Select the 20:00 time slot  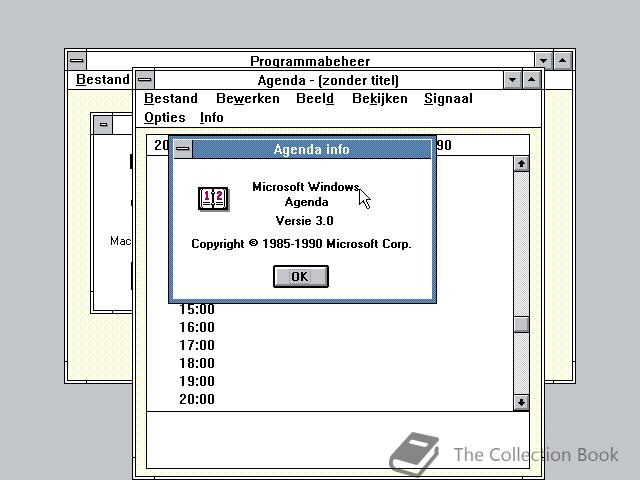(x=197, y=399)
